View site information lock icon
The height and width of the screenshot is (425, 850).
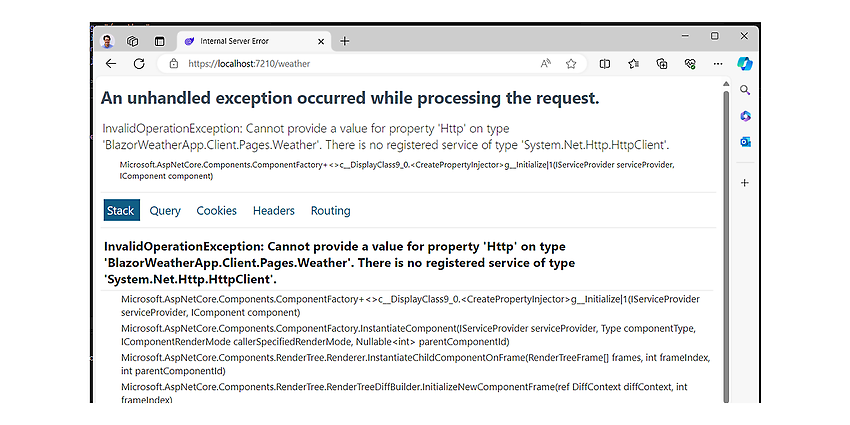pos(174,64)
